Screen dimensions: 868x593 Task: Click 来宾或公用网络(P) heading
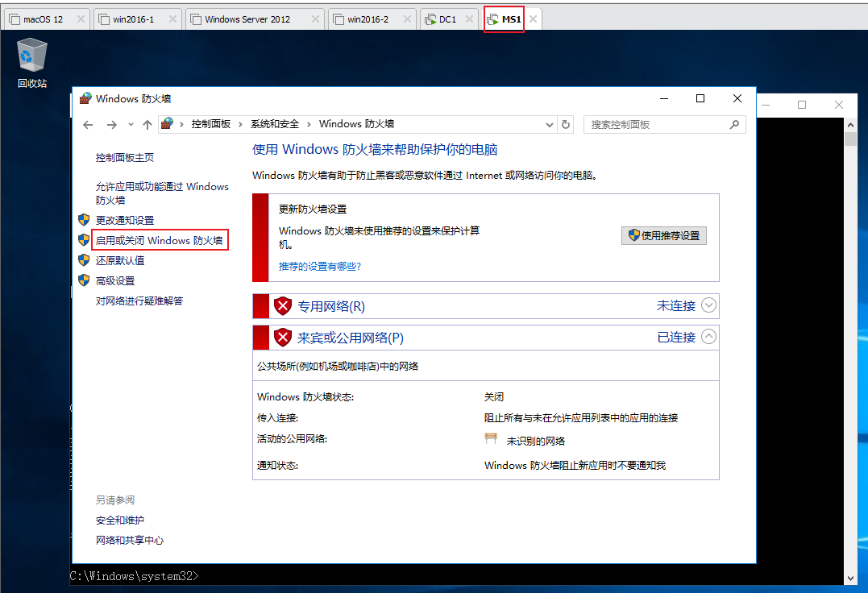351,338
